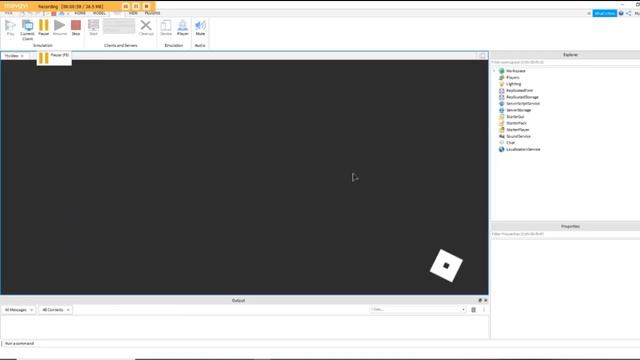The image size is (640, 360).
Task: Stop the screen recording in orange bar
Action: click(x=146, y=6)
